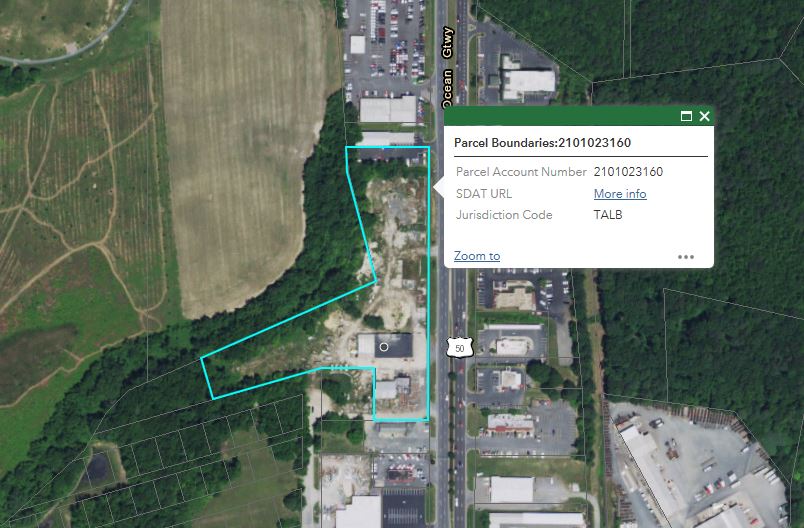This screenshot has height=528, width=804.
Task: Open the More info SDAT link
Action: tap(620, 194)
